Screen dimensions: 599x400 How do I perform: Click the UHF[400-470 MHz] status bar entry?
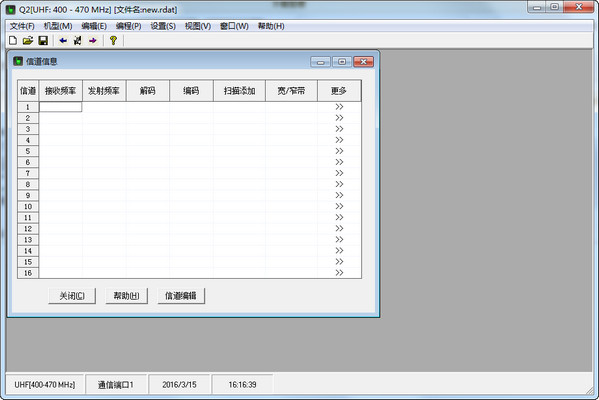[x=45, y=385]
